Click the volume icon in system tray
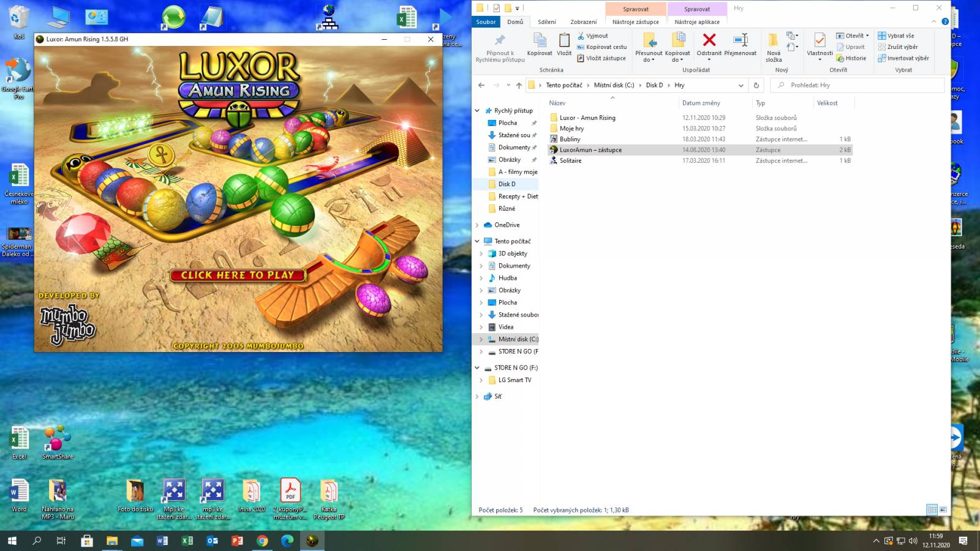The width and height of the screenshot is (980, 551). [913, 541]
